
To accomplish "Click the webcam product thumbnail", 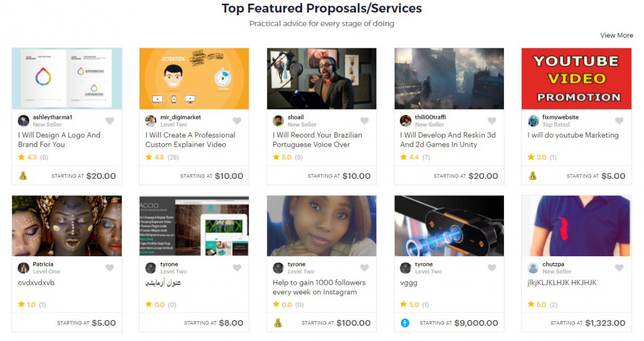I will tap(449, 226).
